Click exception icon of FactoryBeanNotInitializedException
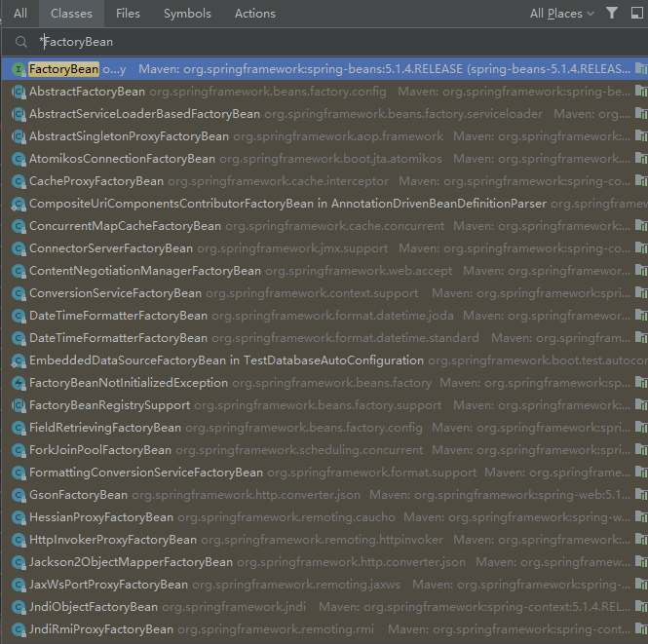This screenshot has height=644, width=648. click(19, 383)
